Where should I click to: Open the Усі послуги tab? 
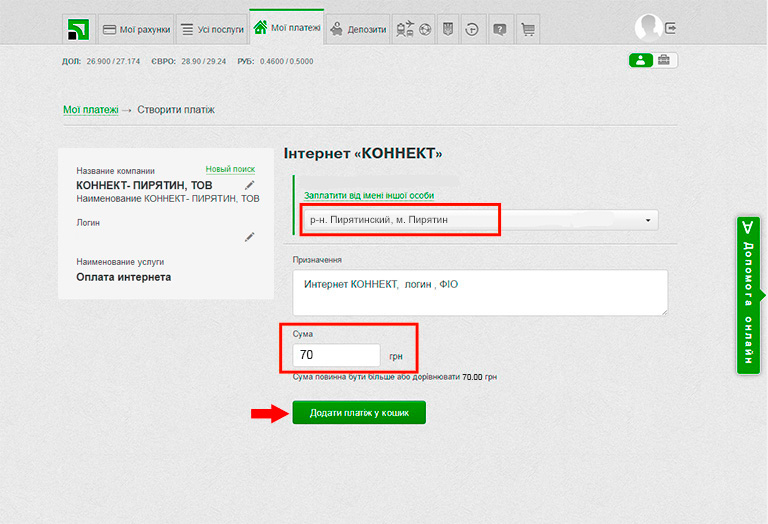212,29
